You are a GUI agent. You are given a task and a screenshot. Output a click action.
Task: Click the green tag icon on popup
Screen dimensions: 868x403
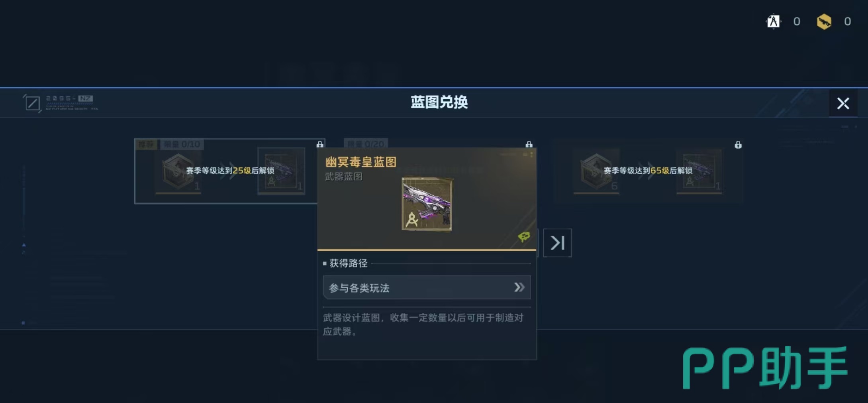[524, 236]
